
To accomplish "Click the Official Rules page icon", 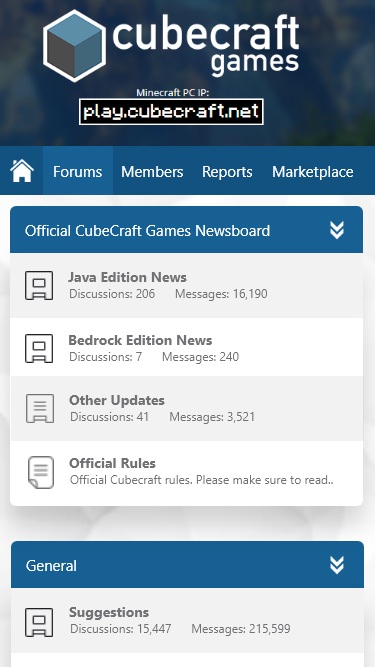I will tap(41, 472).
